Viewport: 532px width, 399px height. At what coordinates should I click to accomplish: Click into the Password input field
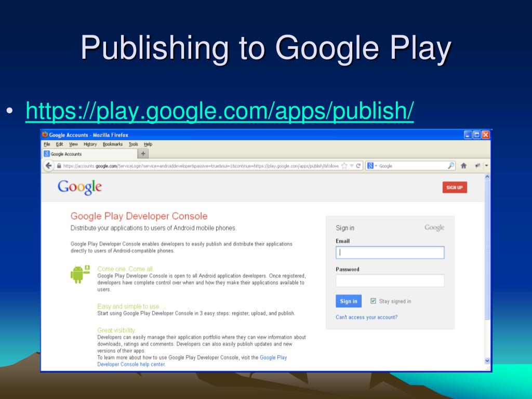pos(390,281)
